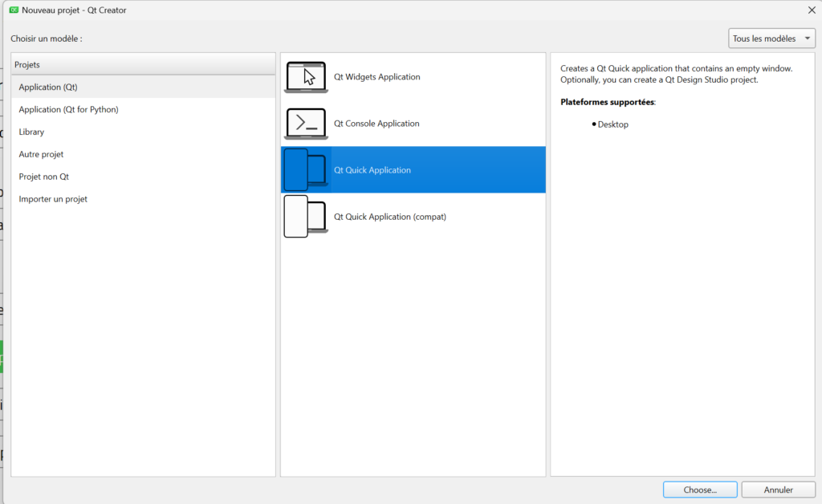Click the Qt Quick description text
This screenshot has width=822, height=504.
point(676,74)
